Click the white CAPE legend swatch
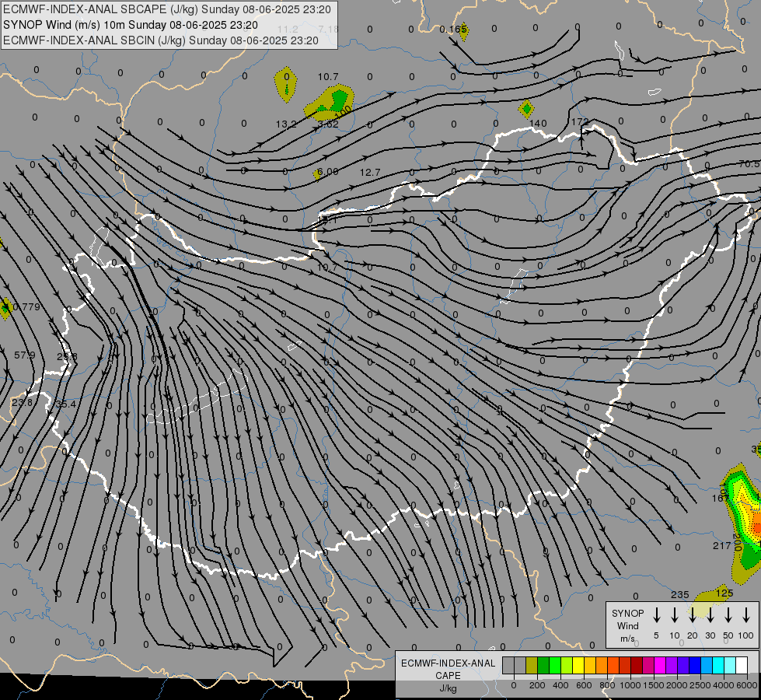Screen dimensions: 761x700 tap(742, 666)
